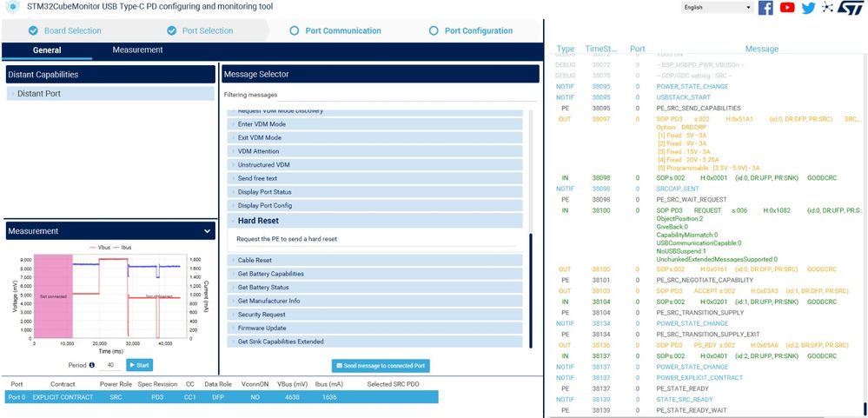Expand the Unstructured VDM message

pyautogui.click(x=374, y=165)
